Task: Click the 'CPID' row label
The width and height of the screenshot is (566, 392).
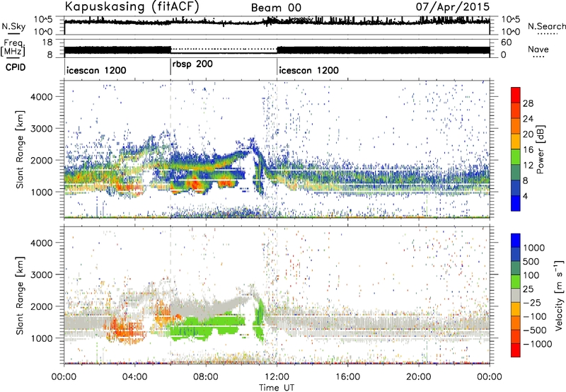Action: (16, 67)
